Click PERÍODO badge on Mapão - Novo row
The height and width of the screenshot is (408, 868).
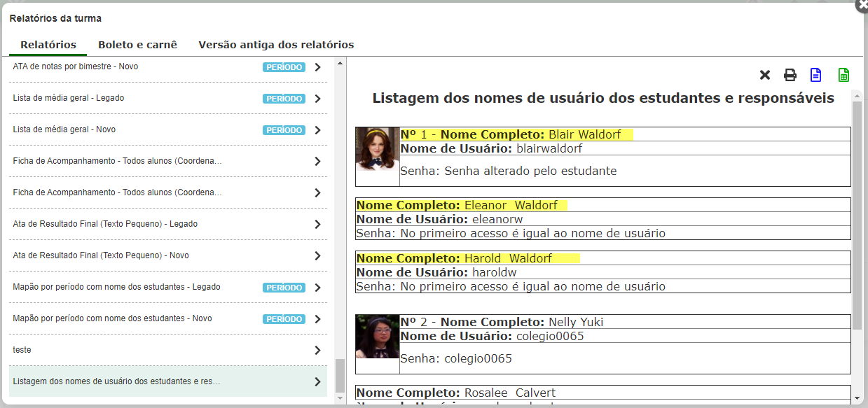pos(284,319)
